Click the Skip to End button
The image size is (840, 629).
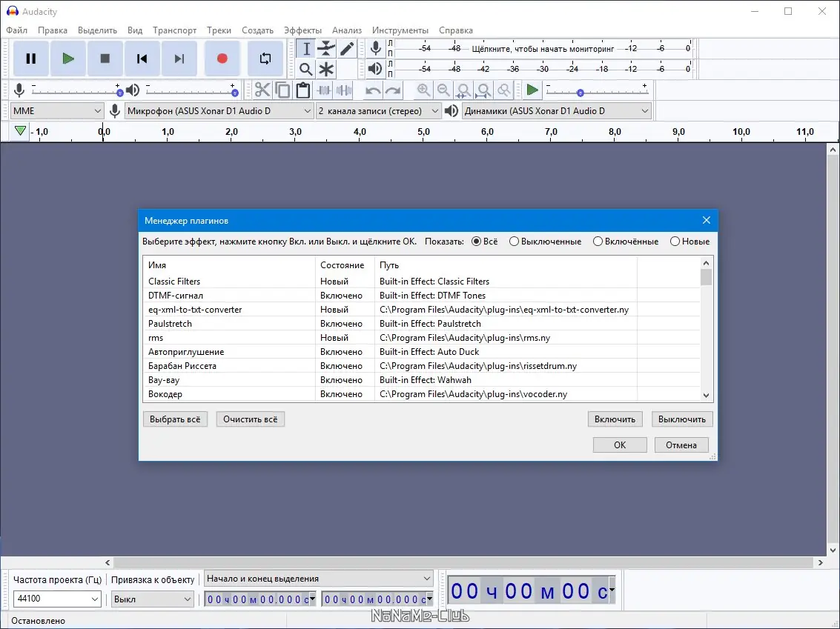[x=179, y=59]
